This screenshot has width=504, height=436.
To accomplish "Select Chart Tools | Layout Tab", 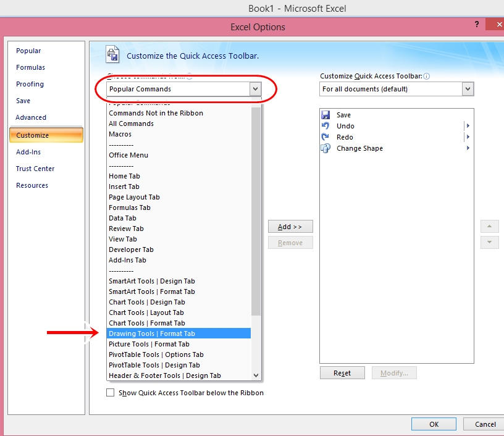I will pos(178,312).
